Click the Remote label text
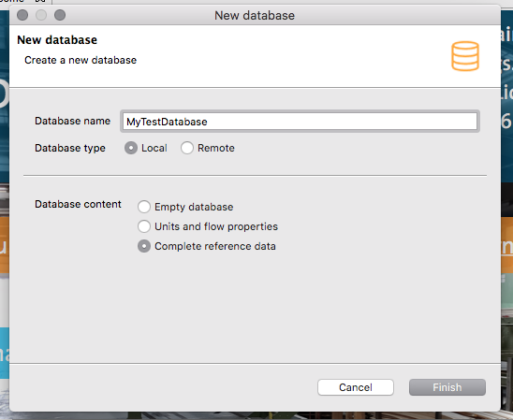Image resolution: width=513 pixels, height=420 pixels. tap(216, 148)
